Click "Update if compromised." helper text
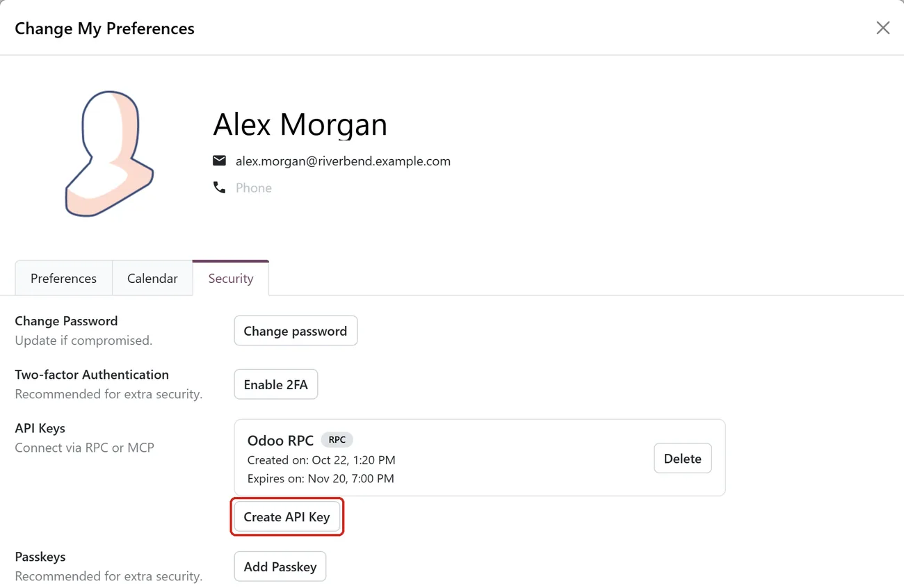The image size is (904, 588). click(x=83, y=341)
